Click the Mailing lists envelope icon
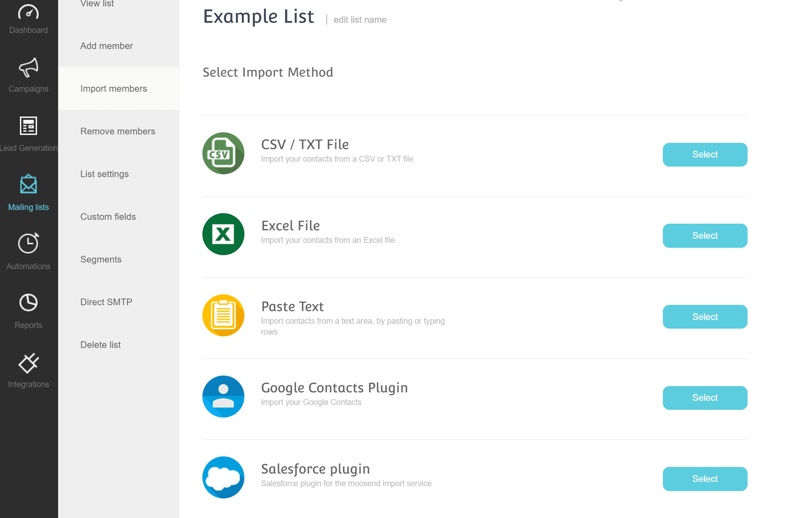This screenshot has width=812, height=518. pos(28,184)
